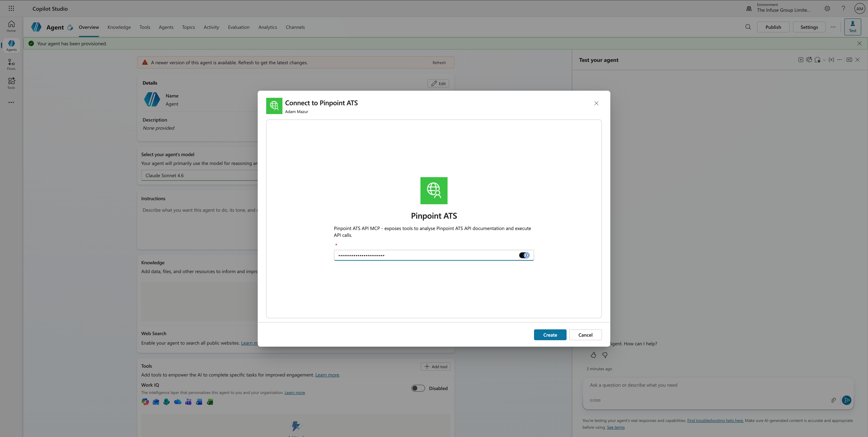Click the test sets sparkle icon

coord(809,60)
